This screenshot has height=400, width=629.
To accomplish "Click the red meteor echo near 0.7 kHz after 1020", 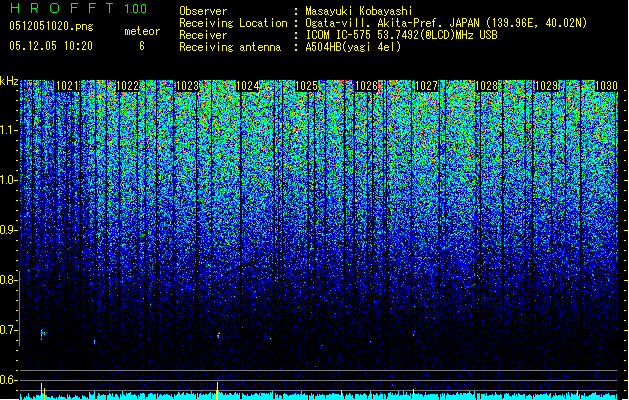I will pyautogui.click(x=42, y=334).
